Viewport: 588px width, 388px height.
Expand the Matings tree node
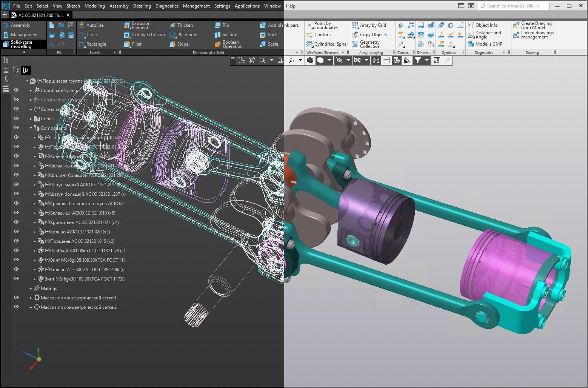pyautogui.click(x=31, y=288)
